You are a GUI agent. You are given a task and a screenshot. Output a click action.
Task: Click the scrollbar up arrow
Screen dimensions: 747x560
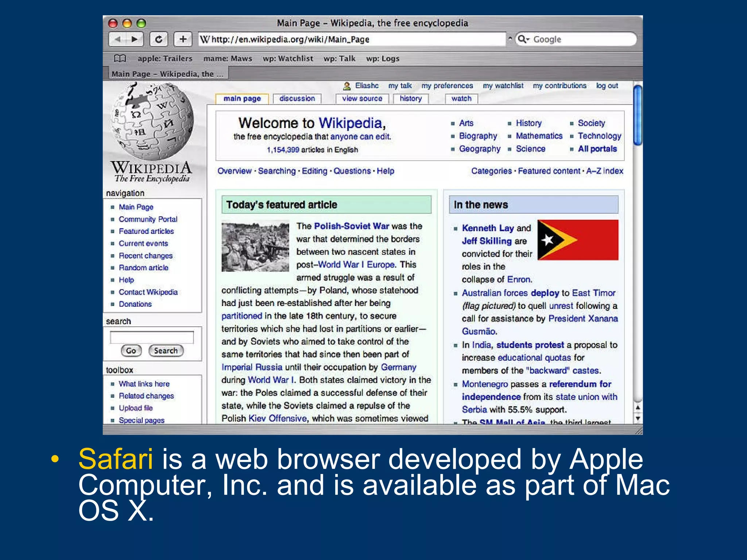(638, 407)
